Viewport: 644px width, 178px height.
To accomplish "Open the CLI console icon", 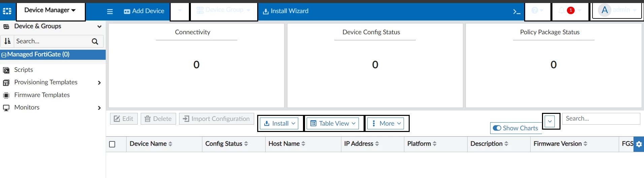I will (x=516, y=12).
